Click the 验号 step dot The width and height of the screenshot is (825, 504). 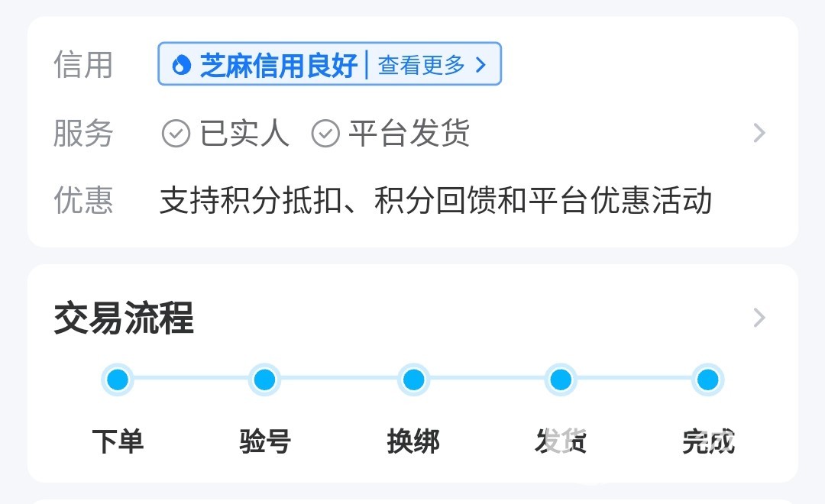click(x=264, y=380)
